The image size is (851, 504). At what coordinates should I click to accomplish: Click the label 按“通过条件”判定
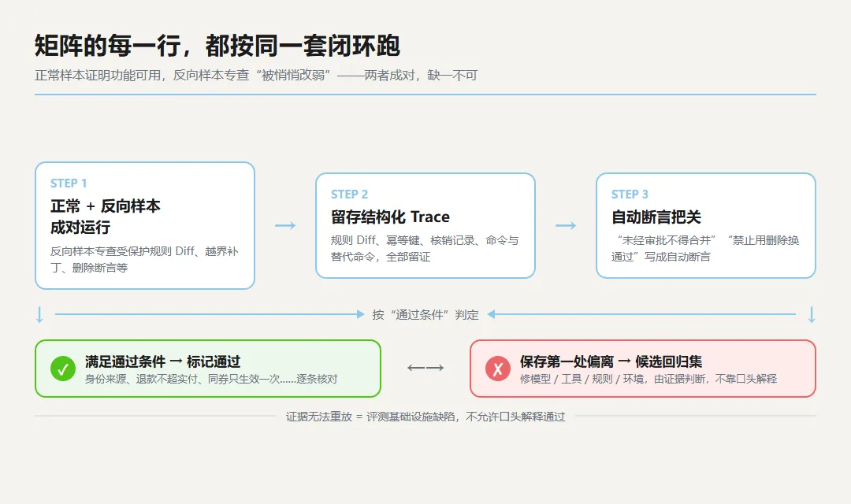(425, 315)
